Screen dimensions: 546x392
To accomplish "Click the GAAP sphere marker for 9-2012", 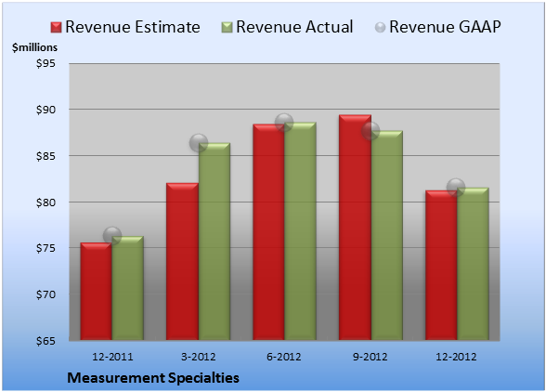I will [x=370, y=131].
